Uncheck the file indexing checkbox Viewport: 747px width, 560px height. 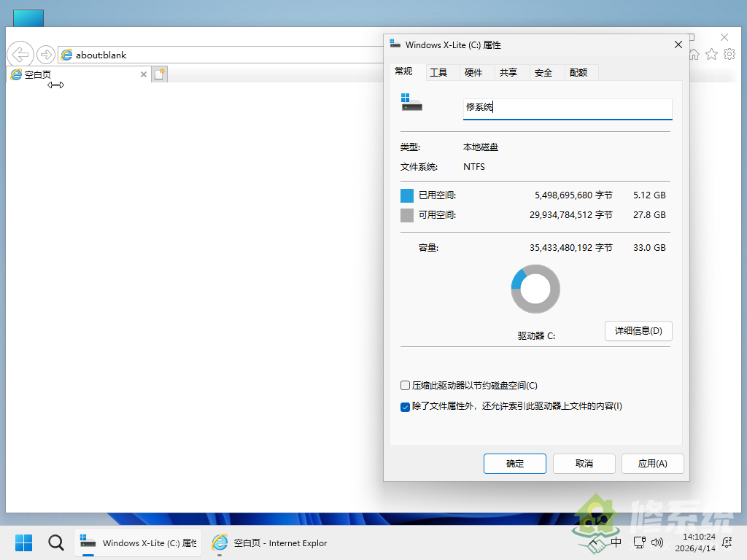coord(405,407)
